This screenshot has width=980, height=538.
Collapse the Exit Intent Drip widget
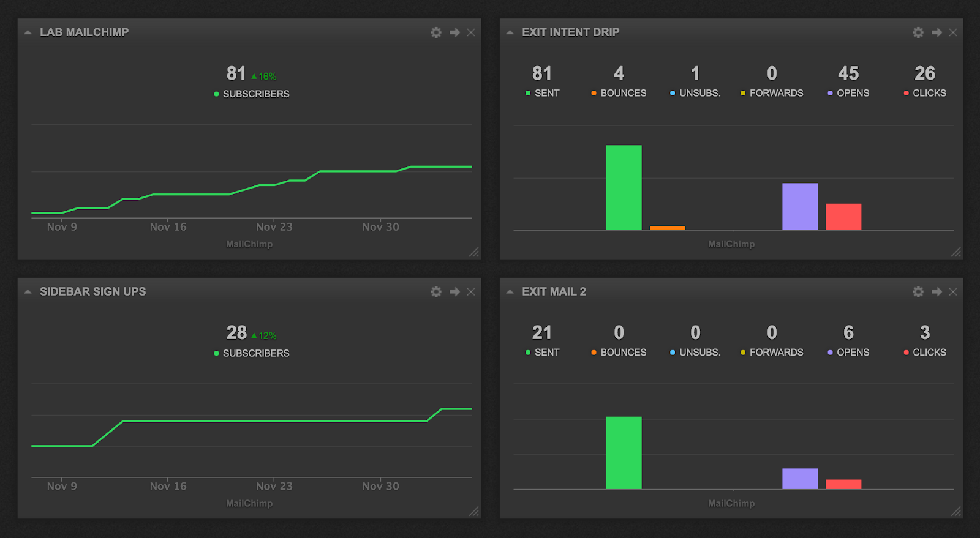pos(510,32)
